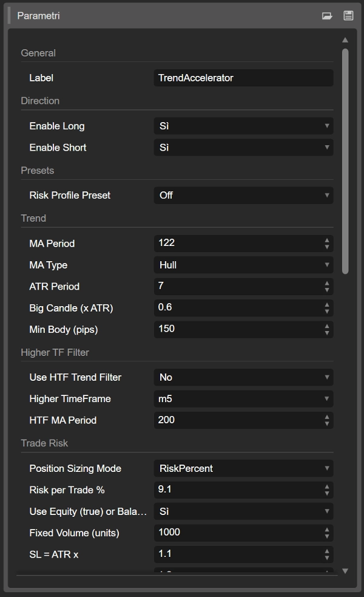
Task: Click the Min Body (pips) value field
Action: pyautogui.click(x=237, y=329)
